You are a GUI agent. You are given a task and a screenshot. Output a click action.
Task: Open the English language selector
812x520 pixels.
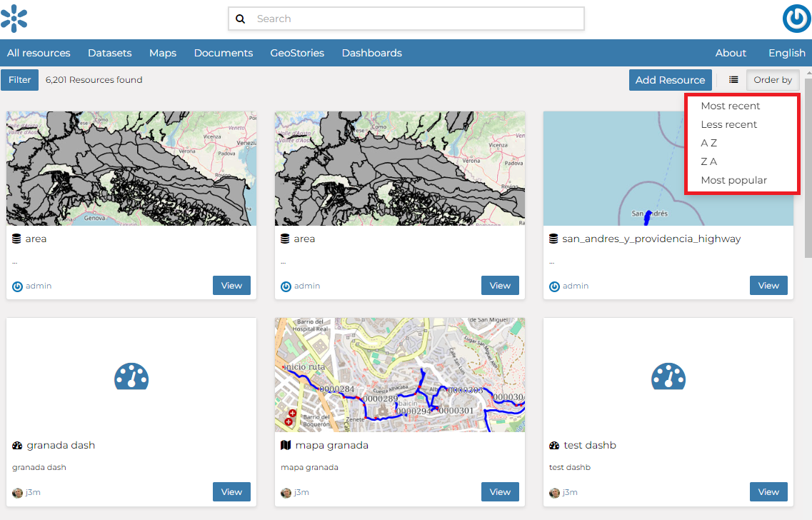coord(786,53)
